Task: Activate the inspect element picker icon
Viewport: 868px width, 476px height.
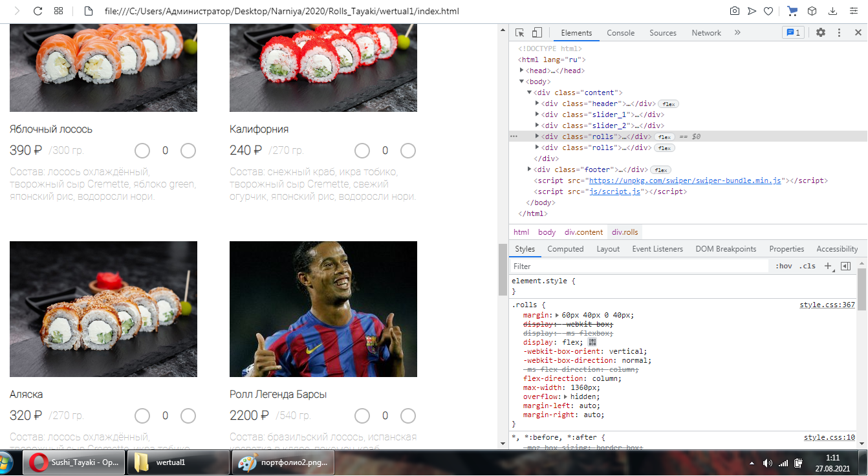Action: 520,32
